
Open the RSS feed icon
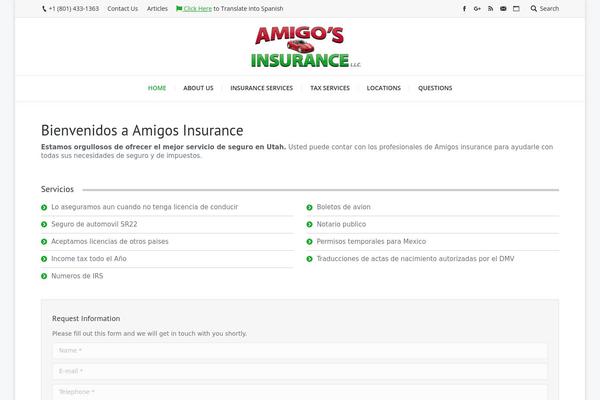(x=490, y=8)
